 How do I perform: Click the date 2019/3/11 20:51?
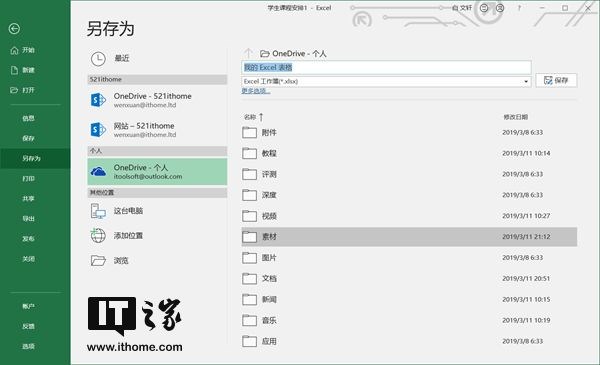(526, 279)
